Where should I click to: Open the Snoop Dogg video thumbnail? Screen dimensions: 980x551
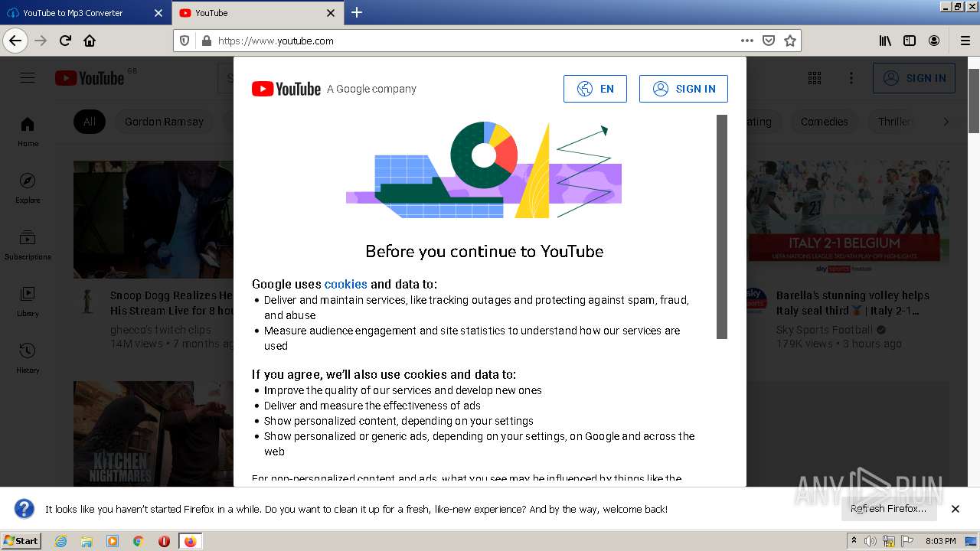pyautogui.click(x=153, y=220)
